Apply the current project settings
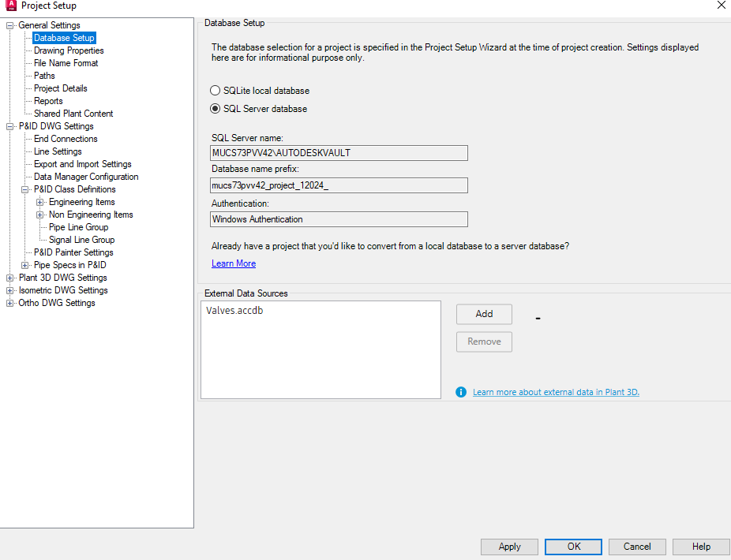This screenshot has width=731, height=560. tap(509, 546)
